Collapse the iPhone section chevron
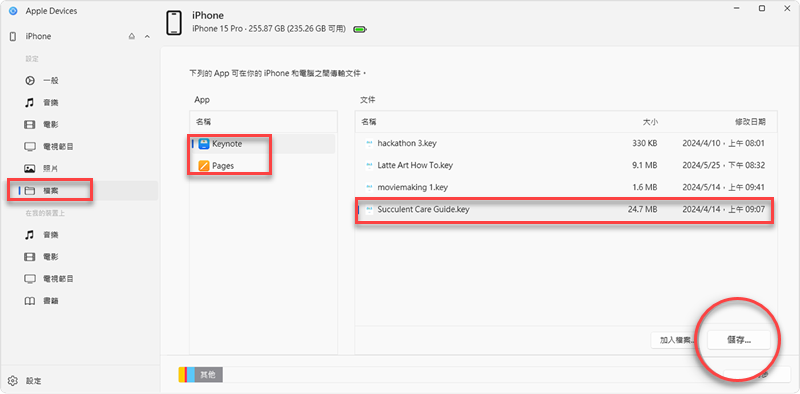Viewport: 800px width, 394px height. [147, 37]
